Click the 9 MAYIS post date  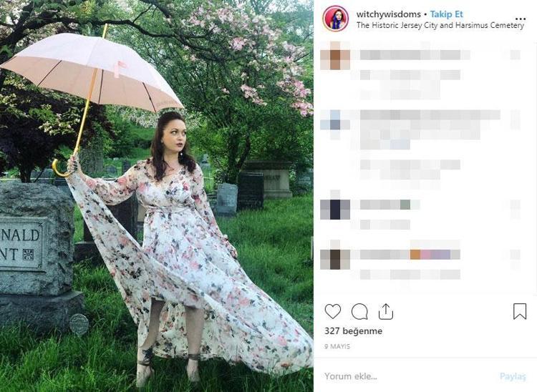tap(337, 346)
